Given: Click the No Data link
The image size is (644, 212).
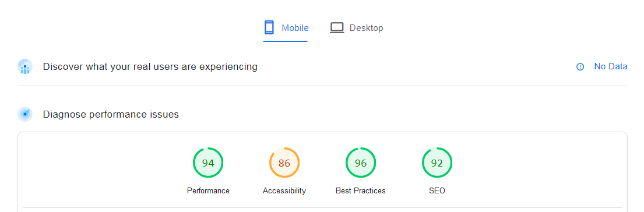Looking at the screenshot, I should 611,66.
